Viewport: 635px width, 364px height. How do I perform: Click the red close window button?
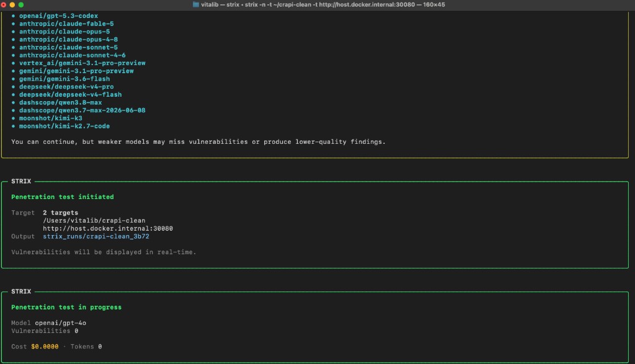pos(4,5)
